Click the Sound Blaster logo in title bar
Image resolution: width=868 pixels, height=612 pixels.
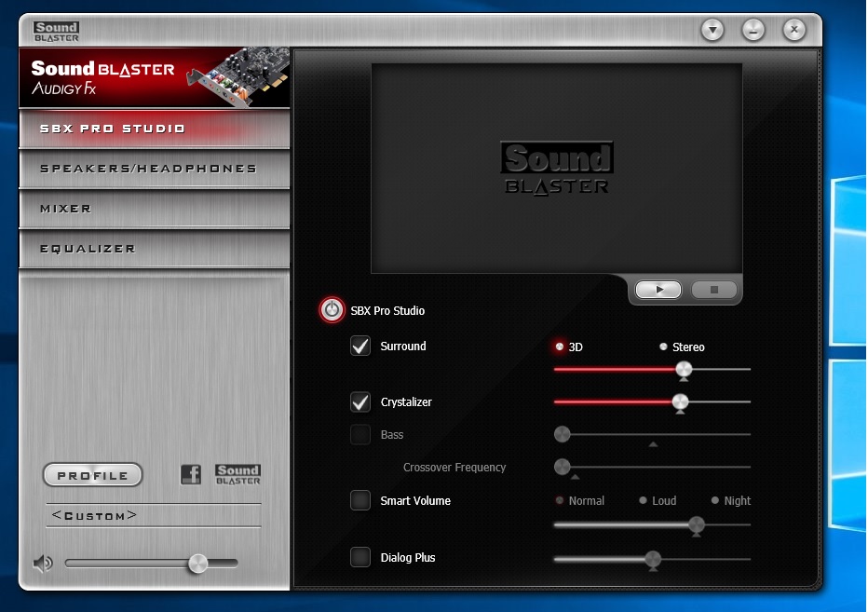[56, 31]
